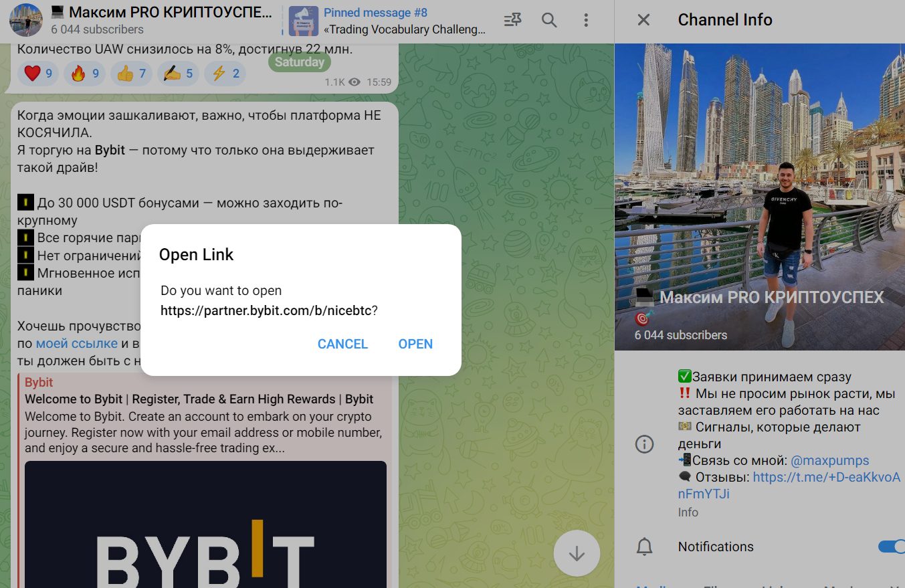Open the Bybit logo link preview image
The width and height of the screenshot is (905, 588).
pyautogui.click(x=205, y=524)
